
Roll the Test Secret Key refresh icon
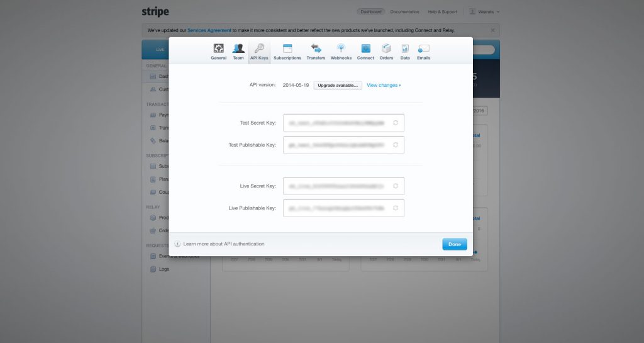click(x=396, y=123)
